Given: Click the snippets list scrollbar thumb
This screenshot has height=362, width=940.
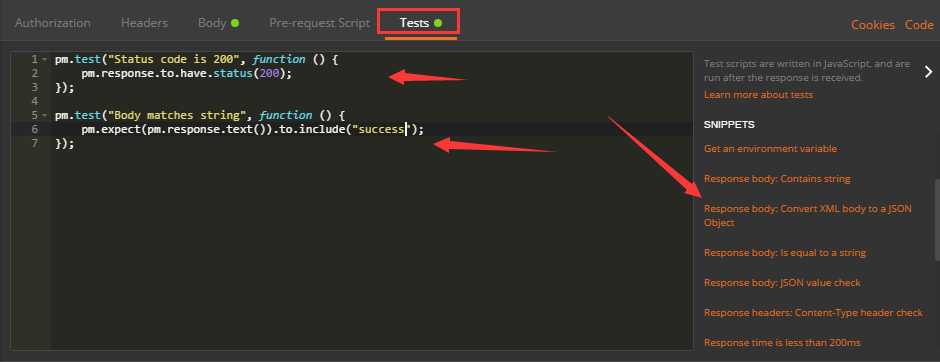Looking at the screenshot, I should [936, 221].
